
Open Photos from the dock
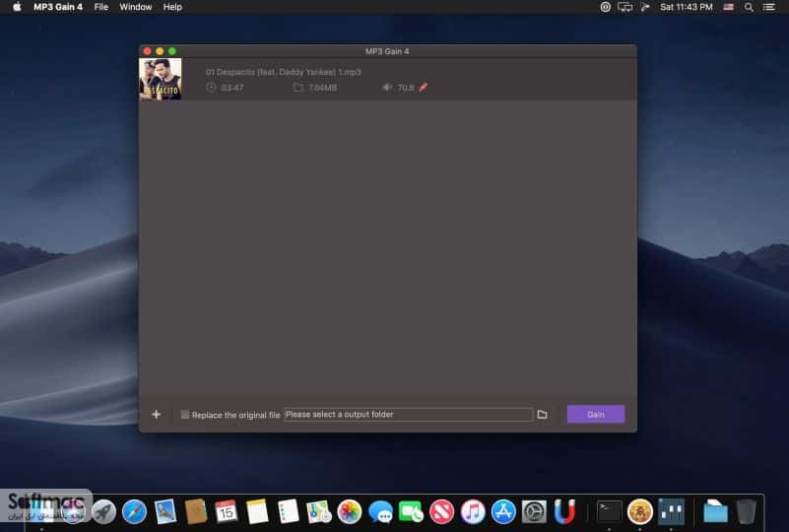pyautogui.click(x=350, y=512)
